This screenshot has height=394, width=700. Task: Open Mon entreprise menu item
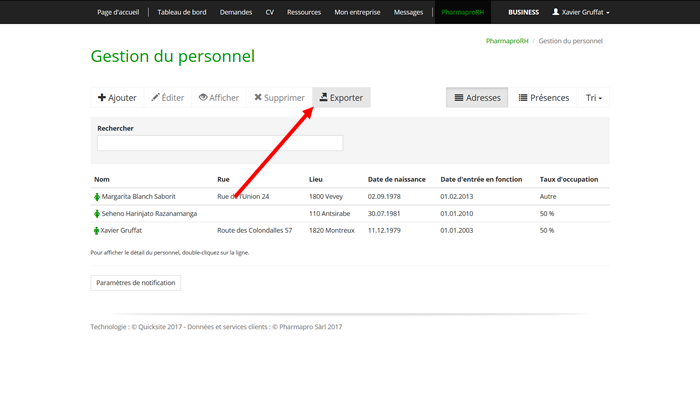(x=357, y=12)
